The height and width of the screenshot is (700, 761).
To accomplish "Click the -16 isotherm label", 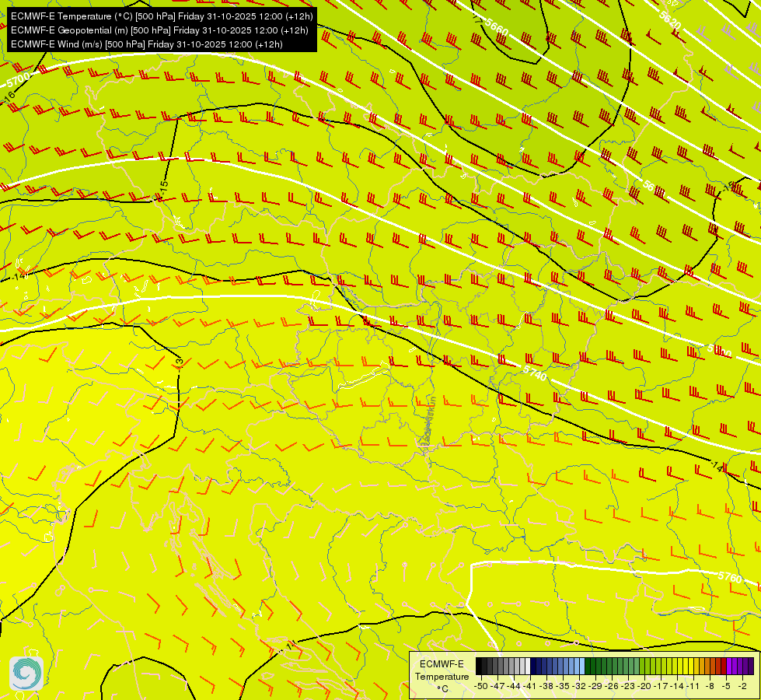I will pyautogui.click(x=9, y=96).
